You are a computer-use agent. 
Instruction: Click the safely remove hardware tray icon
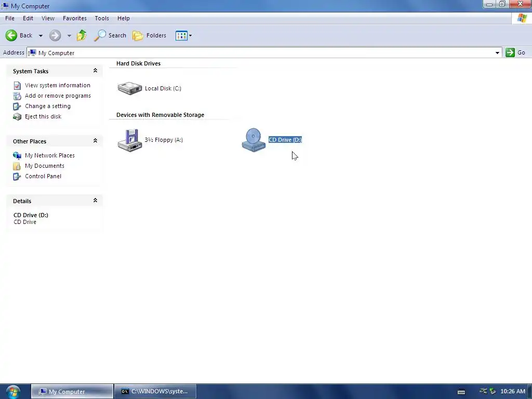493,391
